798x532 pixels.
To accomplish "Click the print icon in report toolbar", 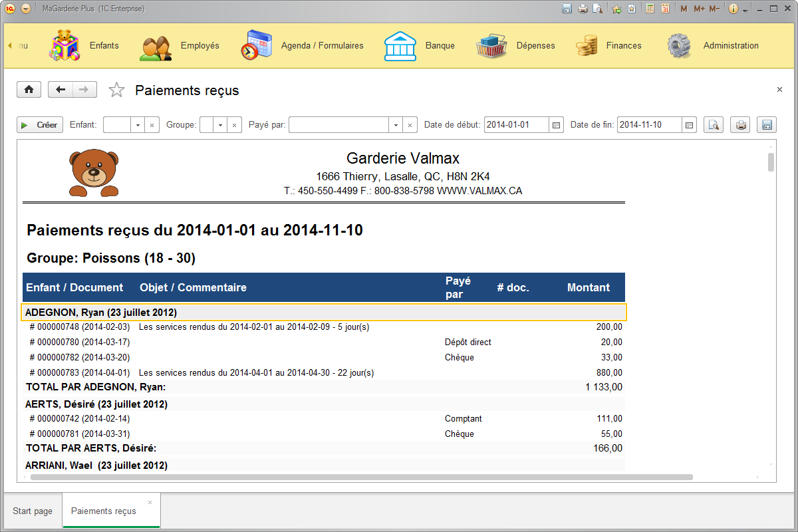I will [740, 125].
